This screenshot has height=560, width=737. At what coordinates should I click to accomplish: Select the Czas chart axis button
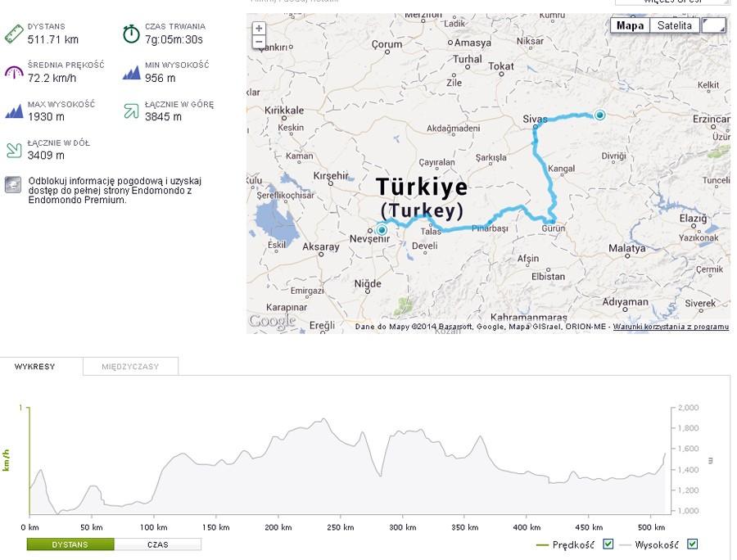[157, 544]
